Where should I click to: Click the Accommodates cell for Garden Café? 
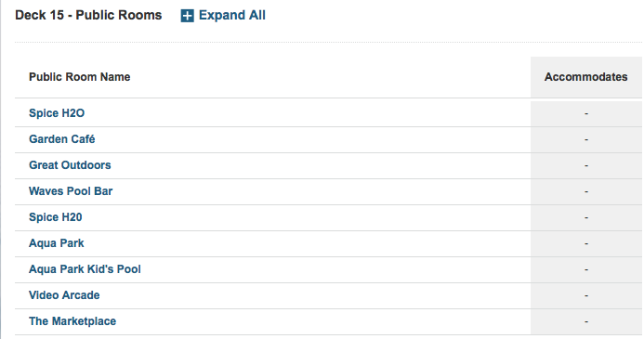click(586, 139)
